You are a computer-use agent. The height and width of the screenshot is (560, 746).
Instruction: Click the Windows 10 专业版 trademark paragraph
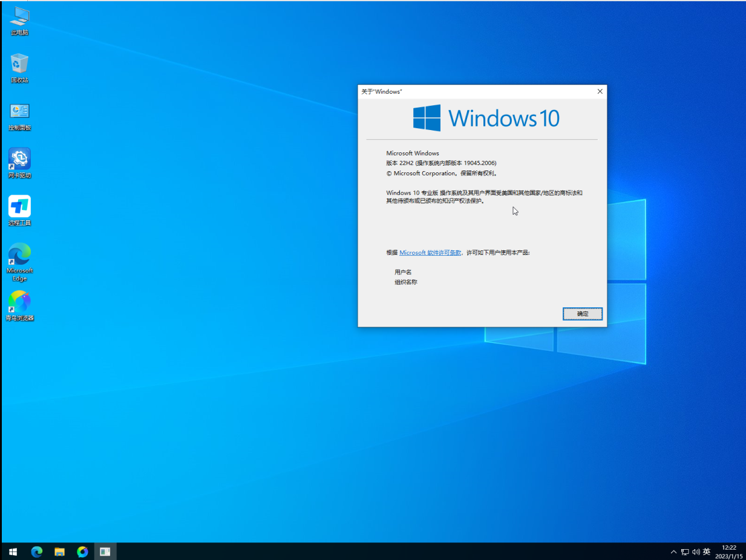[x=485, y=197]
